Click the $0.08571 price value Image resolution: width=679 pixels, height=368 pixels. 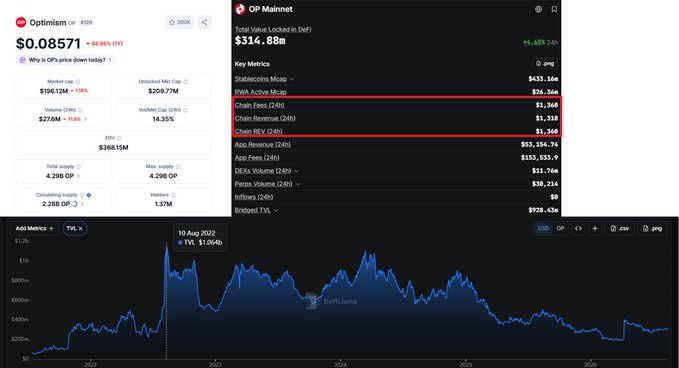(48, 43)
